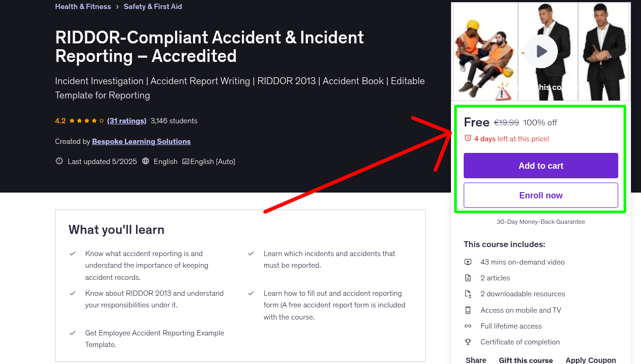
Task: Click Apply Coupon
Action: [591, 360]
